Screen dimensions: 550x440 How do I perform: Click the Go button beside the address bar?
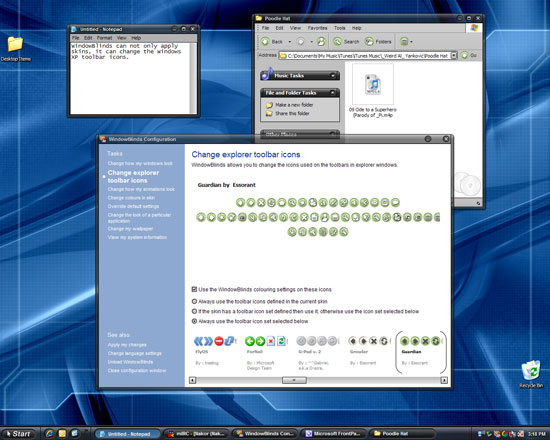point(469,55)
